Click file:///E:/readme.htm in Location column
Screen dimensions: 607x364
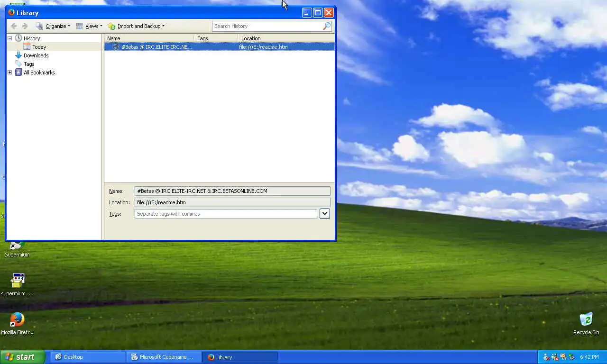tap(263, 47)
